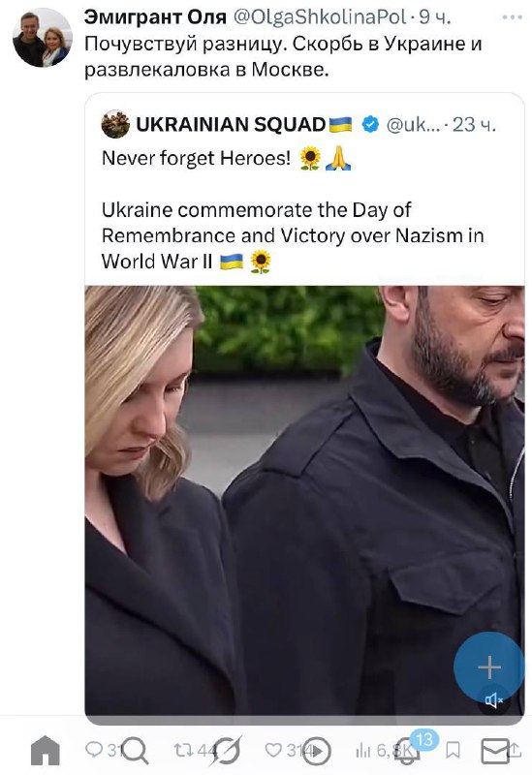Unmute the video speaker icon
This screenshot has width=532, height=775.
click(x=494, y=699)
